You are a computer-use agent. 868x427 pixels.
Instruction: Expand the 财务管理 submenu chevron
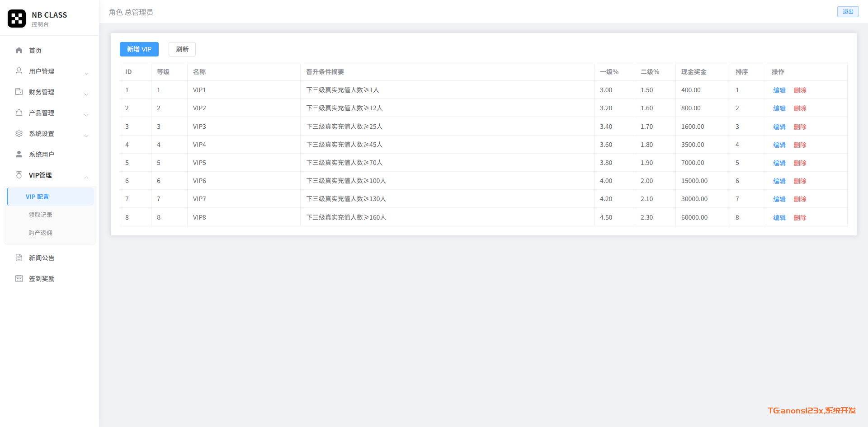click(86, 94)
